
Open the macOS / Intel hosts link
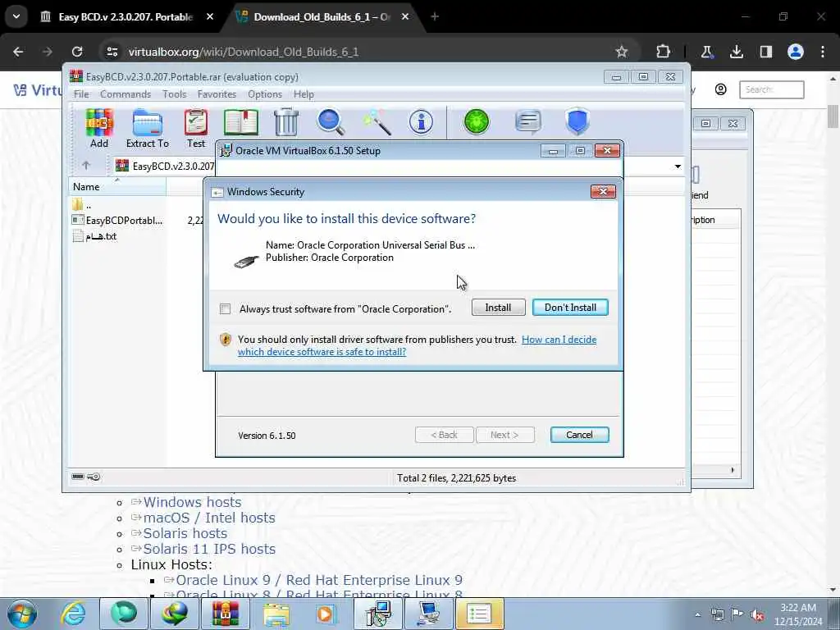pyautogui.click(x=209, y=518)
